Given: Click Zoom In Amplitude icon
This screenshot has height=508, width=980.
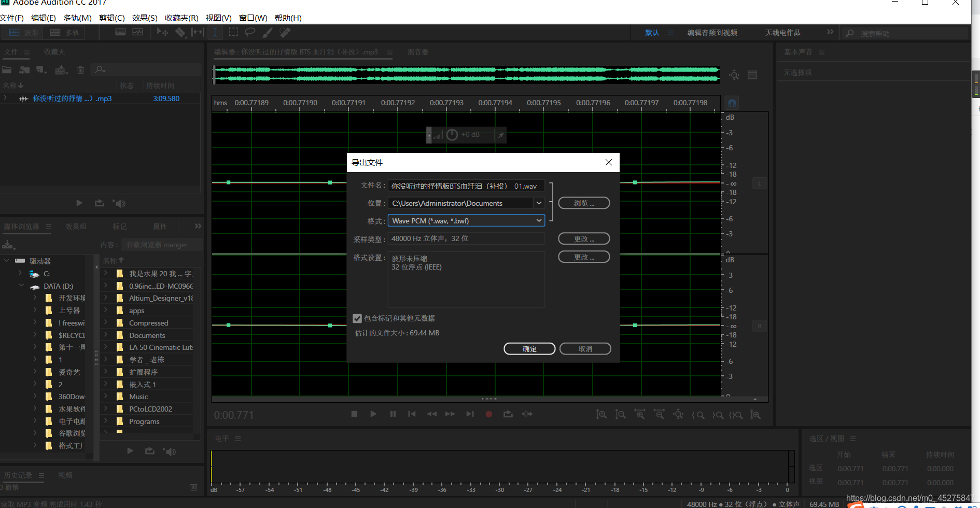Looking at the screenshot, I should 601,414.
